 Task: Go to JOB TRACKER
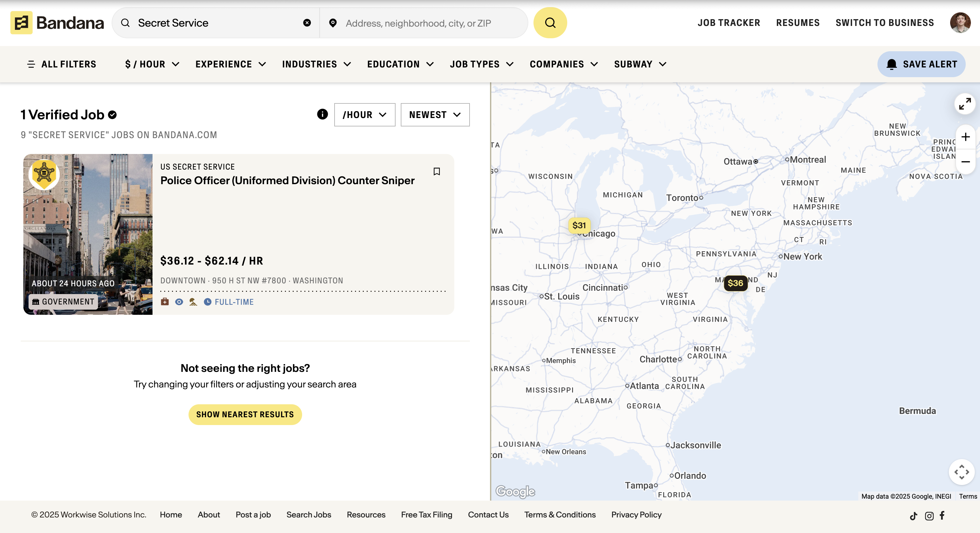coord(729,23)
